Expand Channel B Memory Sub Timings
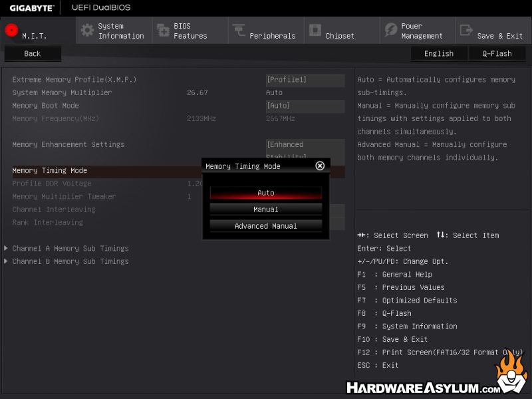 [x=70, y=261]
